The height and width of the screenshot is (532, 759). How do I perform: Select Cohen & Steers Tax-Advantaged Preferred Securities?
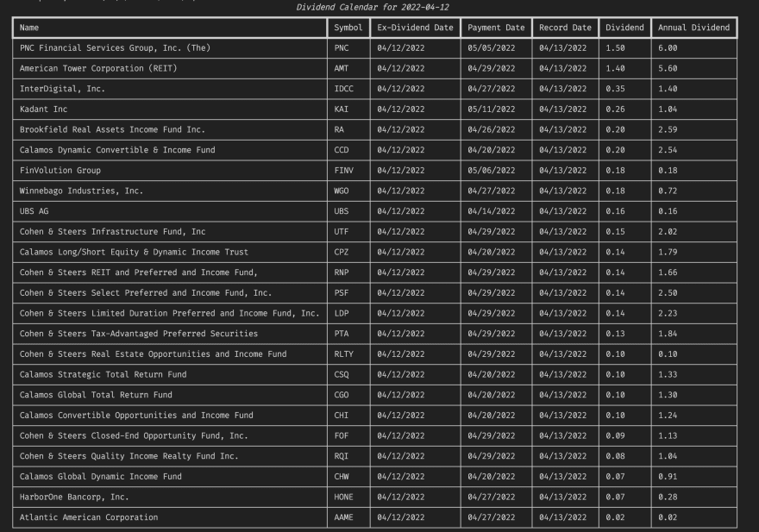pyautogui.click(x=139, y=334)
